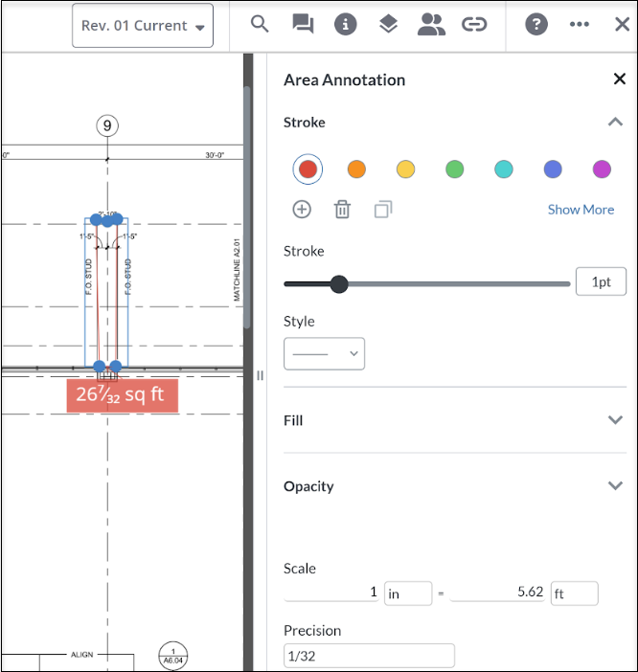Collapse the Stroke section chevron

click(615, 123)
